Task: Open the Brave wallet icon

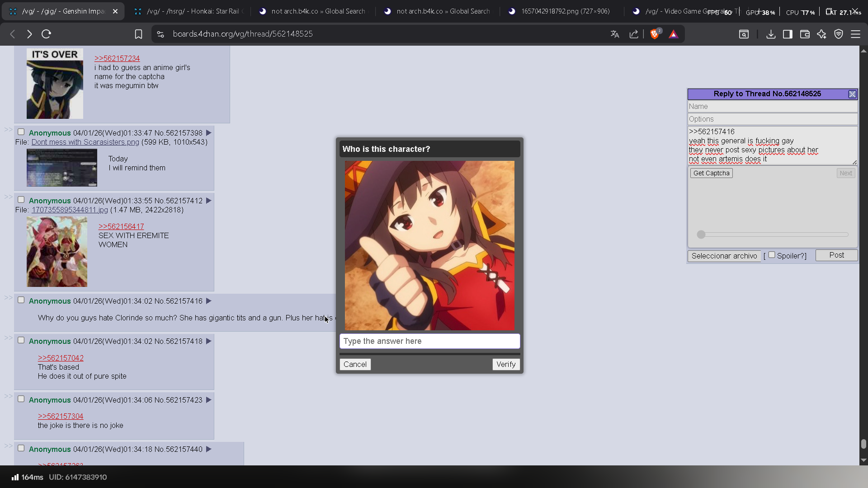Action: (805, 34)
